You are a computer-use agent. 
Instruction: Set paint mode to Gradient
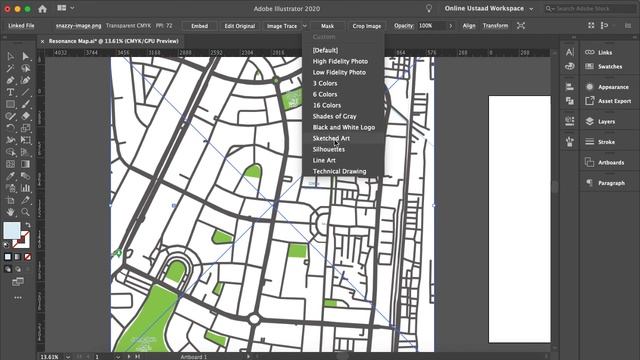point(18,257)
